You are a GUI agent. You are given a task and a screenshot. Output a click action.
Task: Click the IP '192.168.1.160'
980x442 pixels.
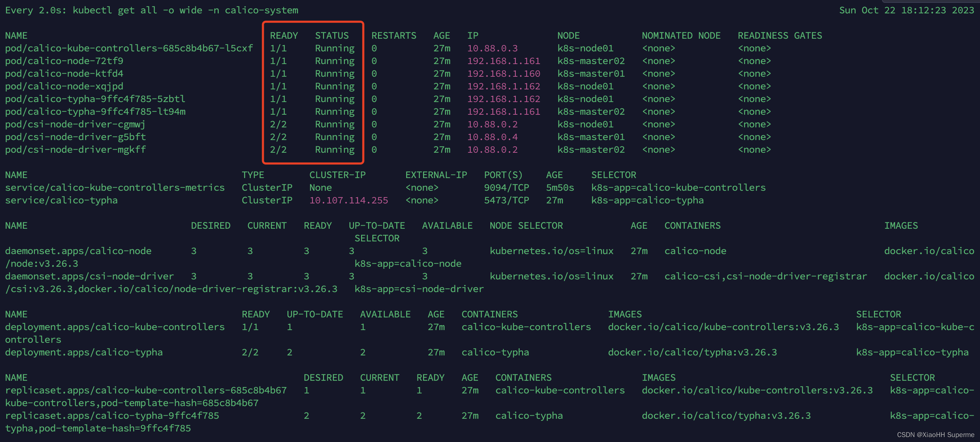pos(504,73)
